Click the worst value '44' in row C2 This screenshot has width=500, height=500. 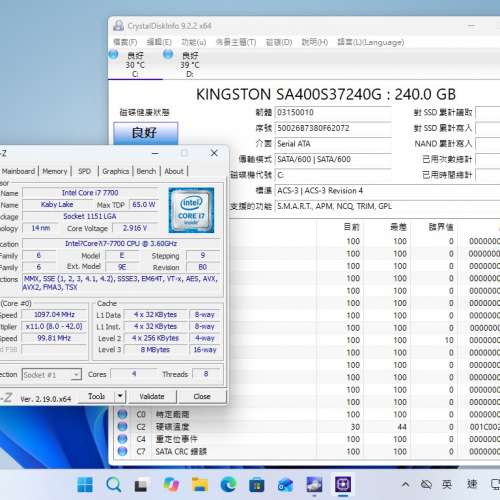tap(402, 427)
